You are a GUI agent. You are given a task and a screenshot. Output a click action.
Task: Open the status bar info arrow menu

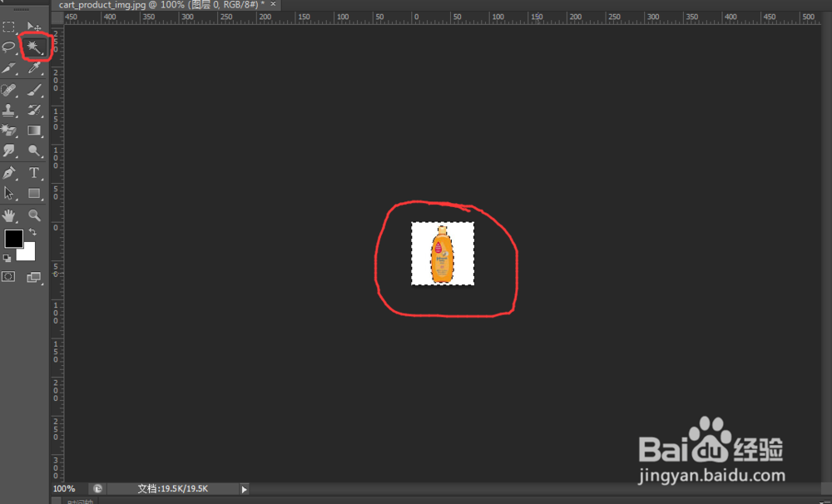point(244,489)
